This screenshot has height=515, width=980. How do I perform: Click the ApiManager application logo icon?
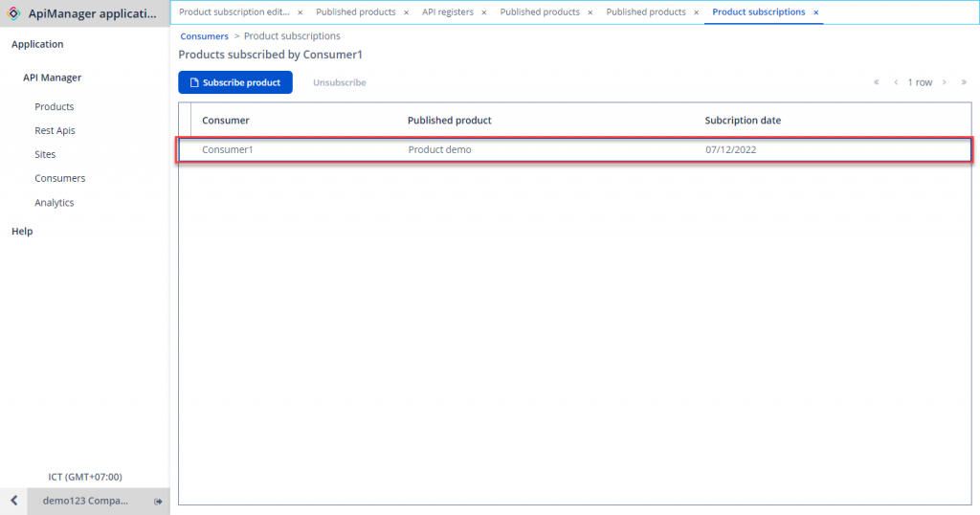pyautogui.click(x=13, y=13)
